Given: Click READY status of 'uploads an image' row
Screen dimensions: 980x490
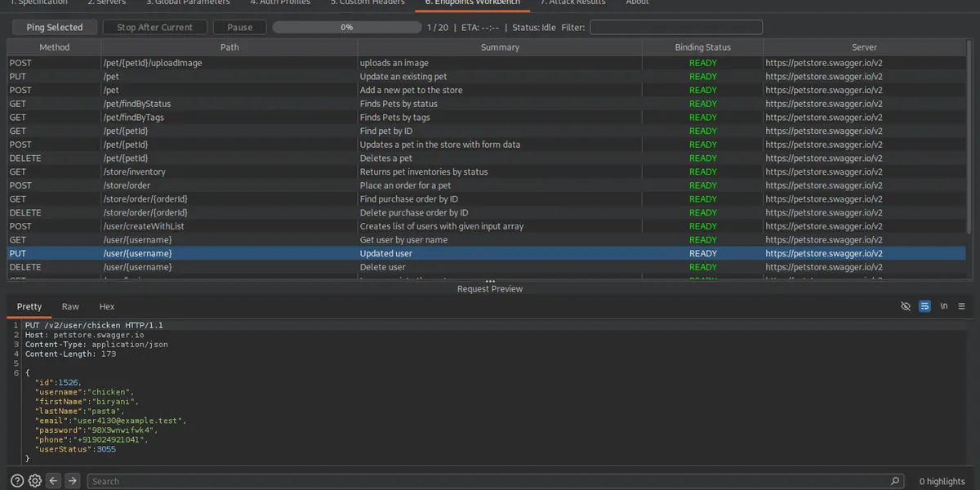Looking at the screenshot, I should [x=703, y=63].
